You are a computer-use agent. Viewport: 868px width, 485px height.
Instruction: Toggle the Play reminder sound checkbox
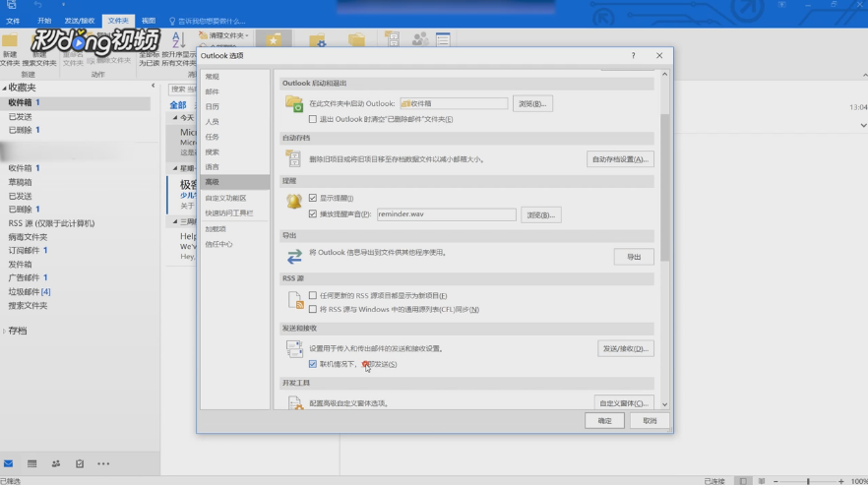click(313, 213)
